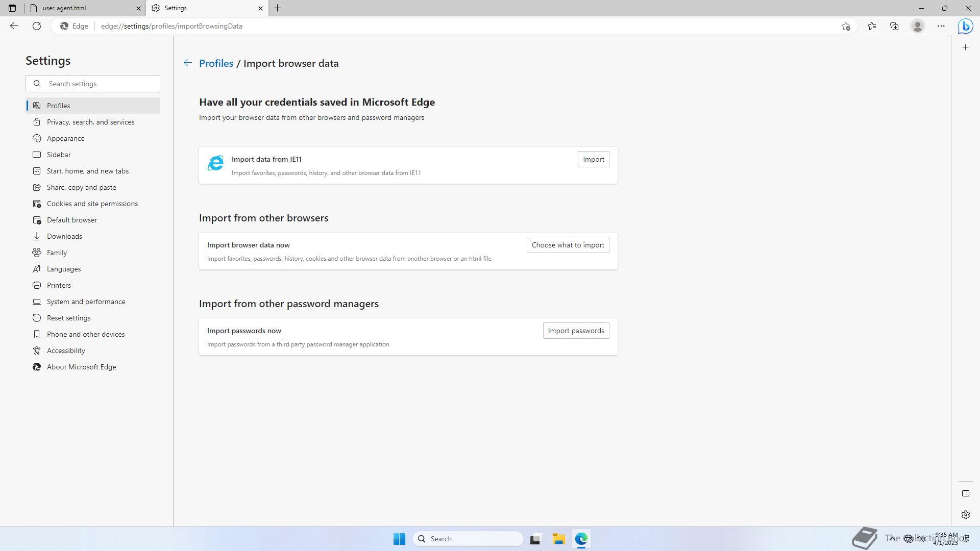Screen dimensions: 980x551
Task: Open the Collections icon
Action: [894, 26]
